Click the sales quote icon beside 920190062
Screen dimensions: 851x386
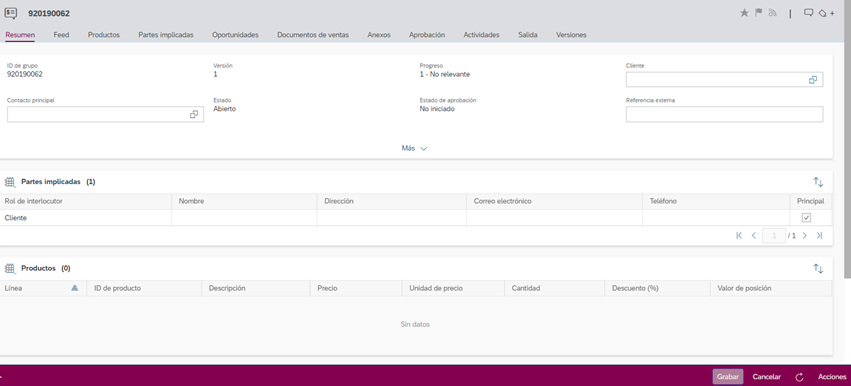point(10,13)
